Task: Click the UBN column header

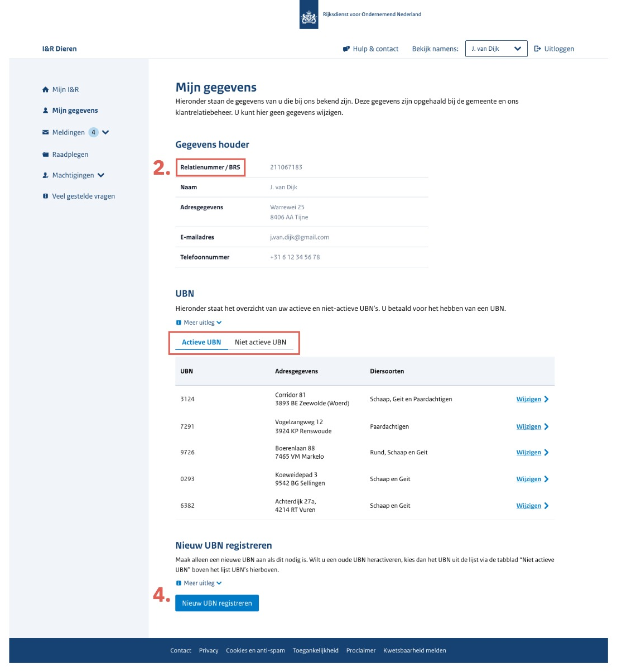Action: point(186,371)
